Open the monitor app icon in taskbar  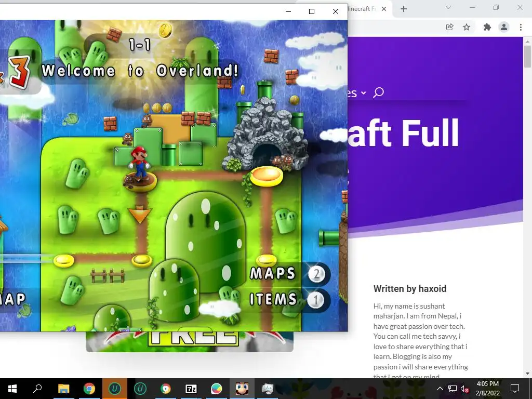[x=268, y=389]
